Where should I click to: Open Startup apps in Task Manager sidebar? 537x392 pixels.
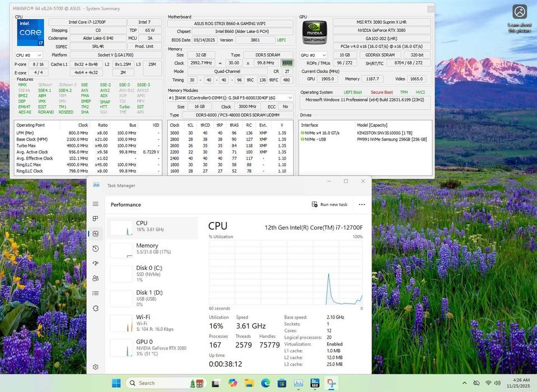point(96,263)
